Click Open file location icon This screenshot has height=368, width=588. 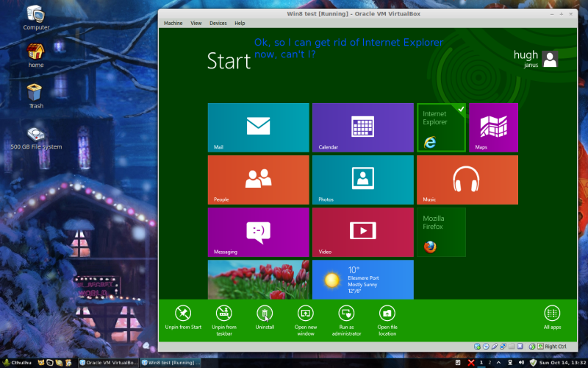(387, 314)
